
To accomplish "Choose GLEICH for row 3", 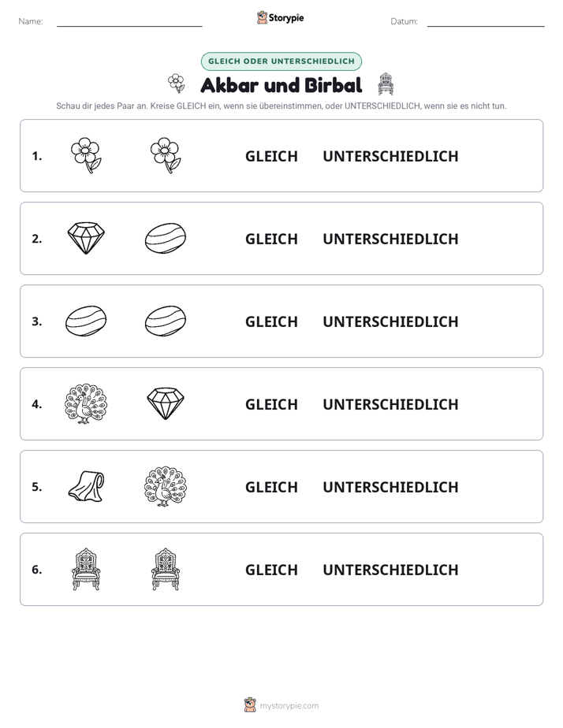I will click(271, 321).
